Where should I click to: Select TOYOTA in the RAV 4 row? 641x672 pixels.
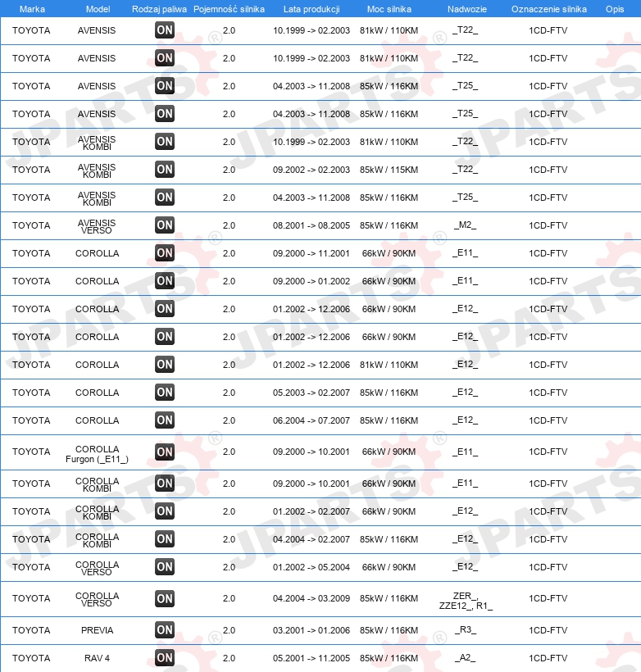pos(31,658)
